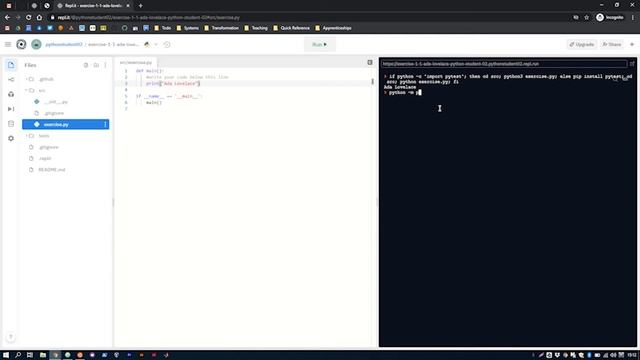Select the Files sidebar icon

point(11,65)
